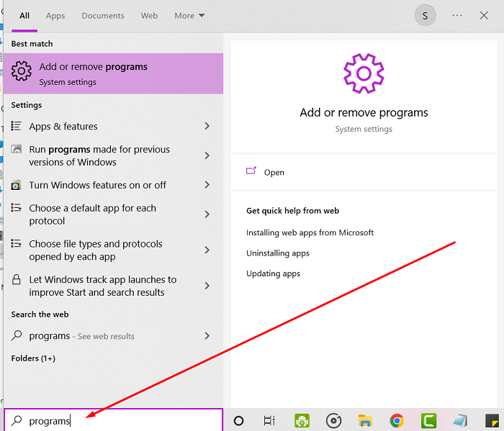Click icon beside file types and protocols
This screenshot has height=431, width=504.
pos(16,243)
